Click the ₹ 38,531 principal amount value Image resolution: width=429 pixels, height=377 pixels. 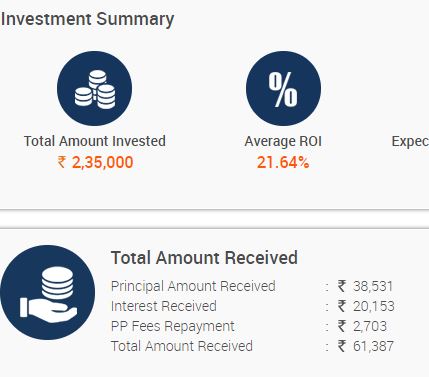(365, 286)
